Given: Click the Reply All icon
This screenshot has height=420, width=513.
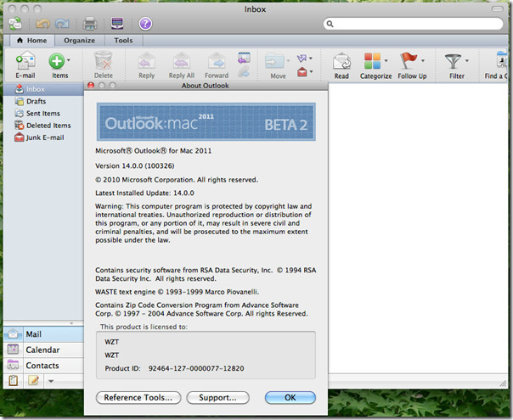Looking at the screenshot, I should point(182,61).
